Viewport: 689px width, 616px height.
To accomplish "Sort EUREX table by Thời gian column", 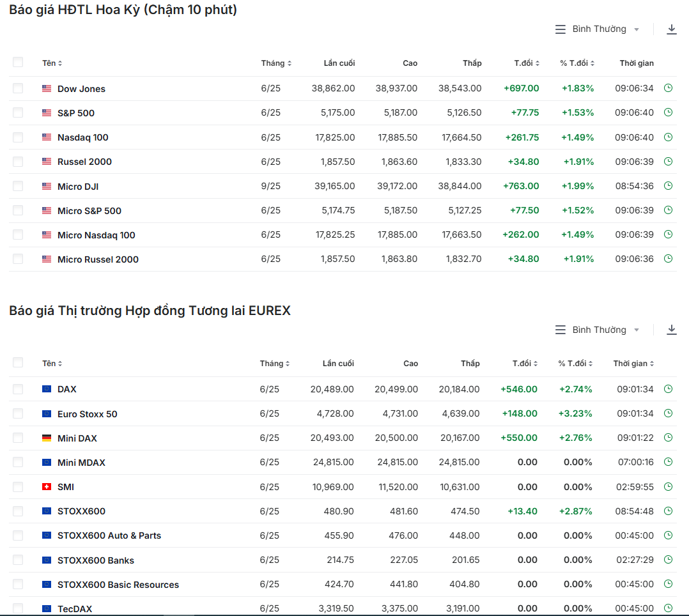I will (x=633, y=364).
